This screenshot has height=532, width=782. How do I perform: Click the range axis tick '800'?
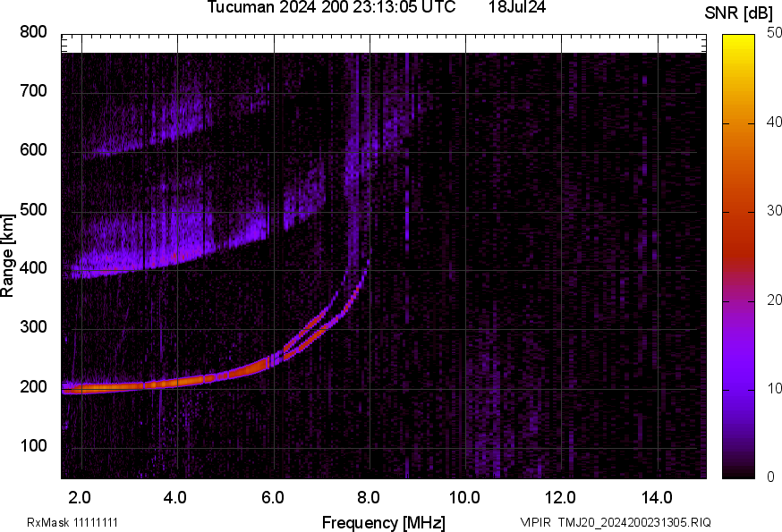pyautogui.click(x=33, y=32)
